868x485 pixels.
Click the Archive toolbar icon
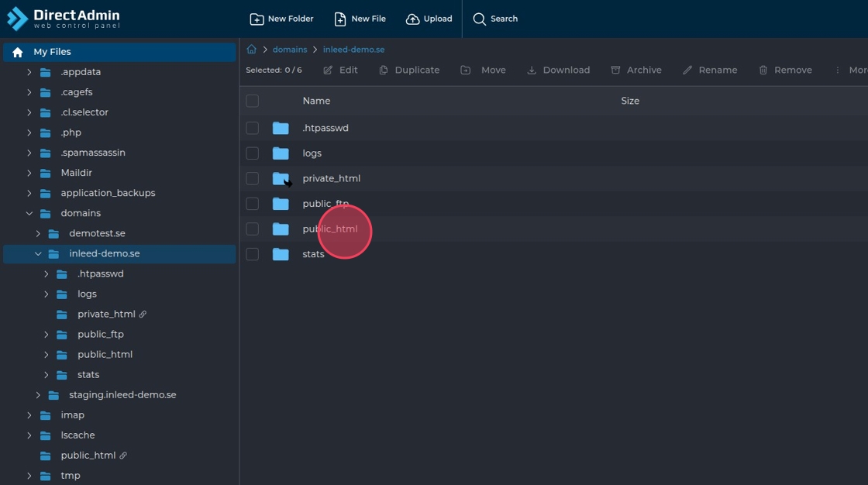coord(615,70)
